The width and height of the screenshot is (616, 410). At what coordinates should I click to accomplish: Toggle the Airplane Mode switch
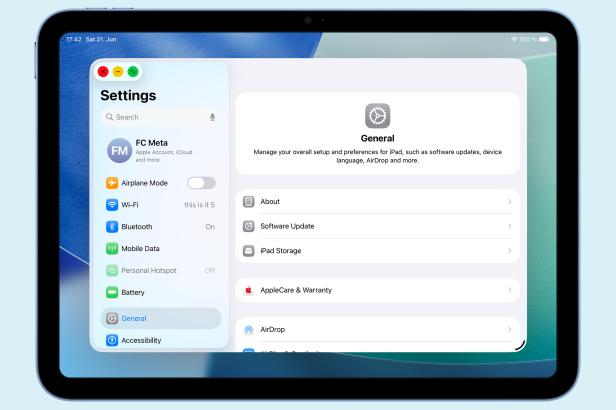tap(201, 183)
